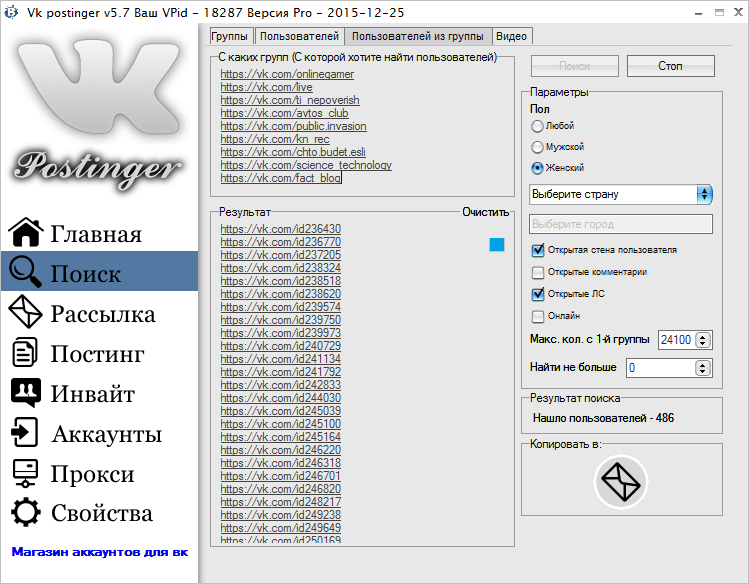The height and width of the screenshot is (584, 749).
Task: Click result https://vk.com/id245100
Action: pyautogui.click(x=281, y=424)
